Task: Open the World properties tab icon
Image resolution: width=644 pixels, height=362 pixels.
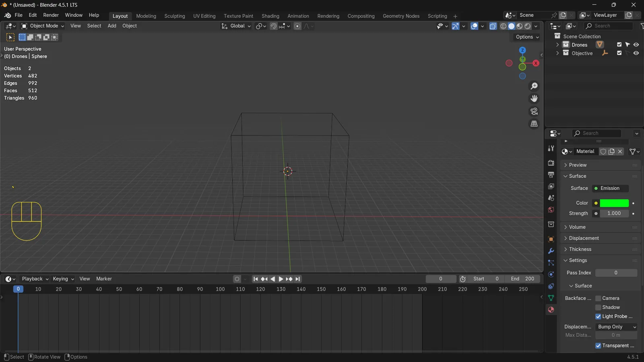Action: [551, 210]
